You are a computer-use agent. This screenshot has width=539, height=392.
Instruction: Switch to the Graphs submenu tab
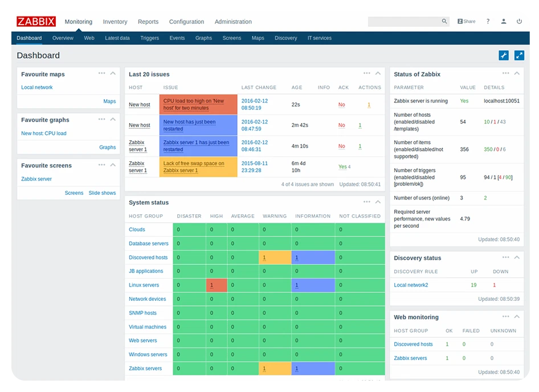point(203,38)
